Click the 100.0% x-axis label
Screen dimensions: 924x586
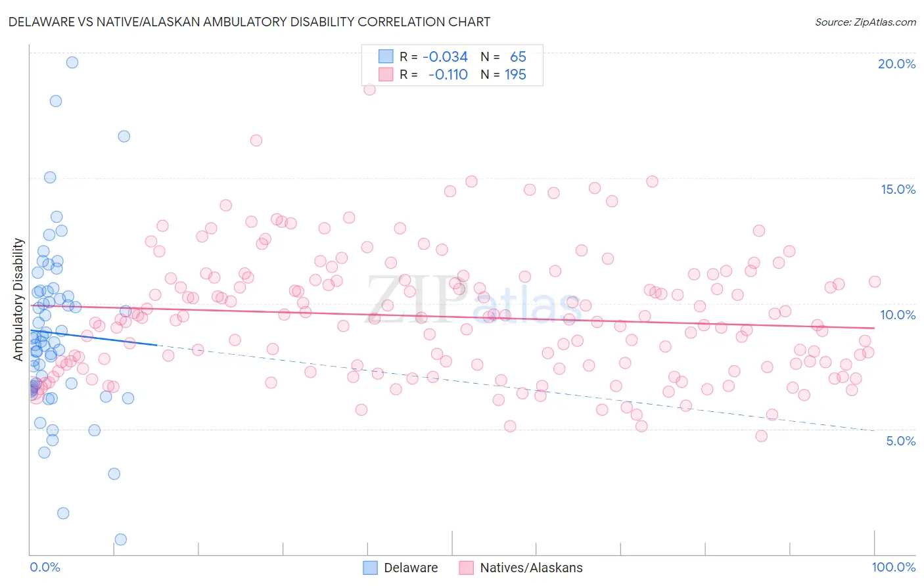(x=894, y=567)
